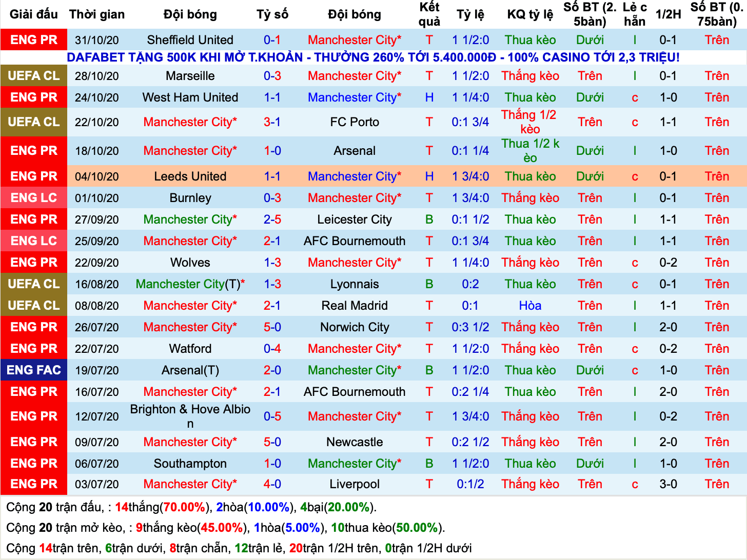Click score 3-1 for FC Porto match

(272, 122)
